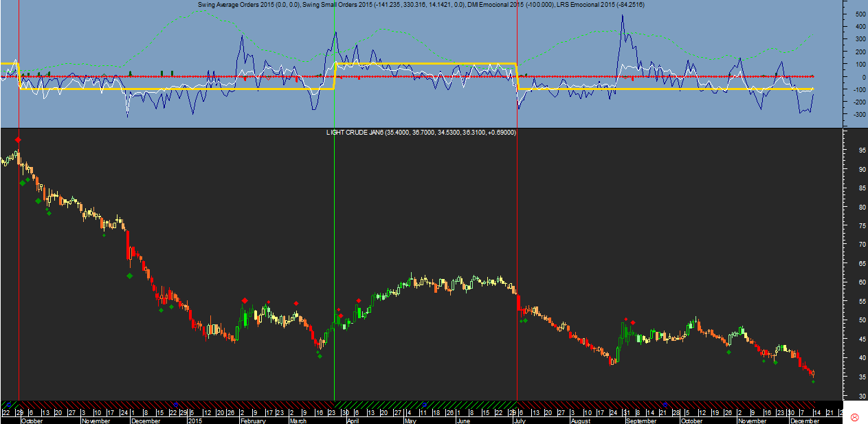Click the red diamond signal above February 2015 candles
868x424 pixels.
[245, 301]
